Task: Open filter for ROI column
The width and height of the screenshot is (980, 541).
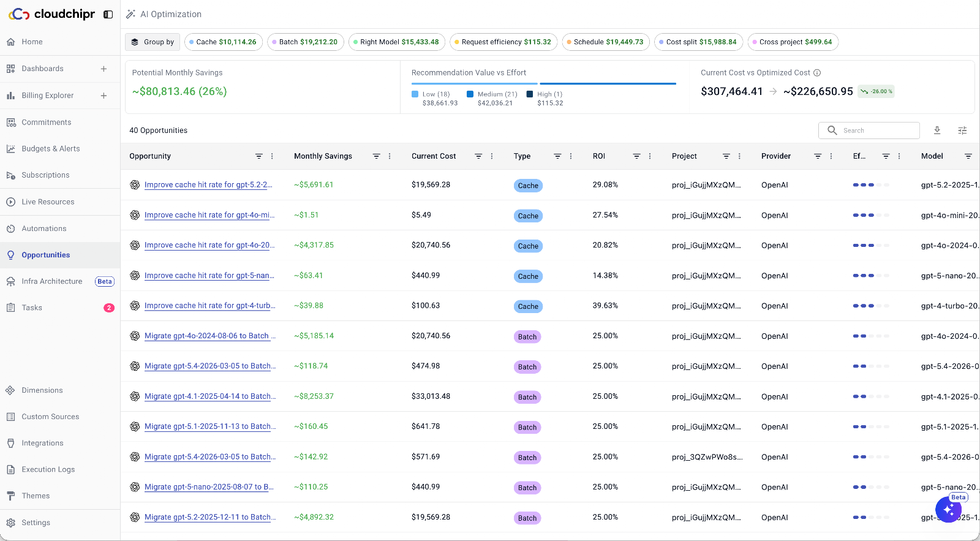Action: pyautogui.click(x=636, y=156)
